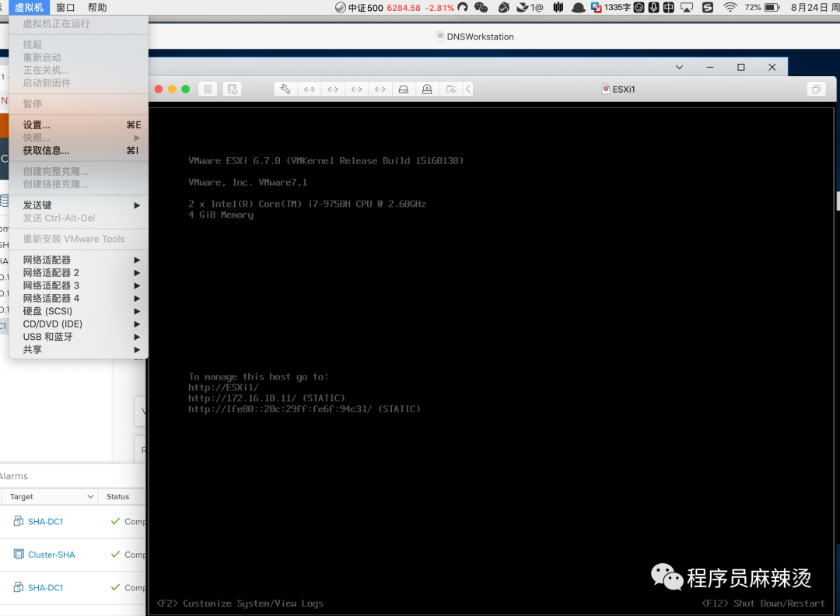The height and width of the screenshot is (616, 840).
Task: Open the snapshot manager toolbar icon
Action: pyautogui.click(x=233, y=89)
